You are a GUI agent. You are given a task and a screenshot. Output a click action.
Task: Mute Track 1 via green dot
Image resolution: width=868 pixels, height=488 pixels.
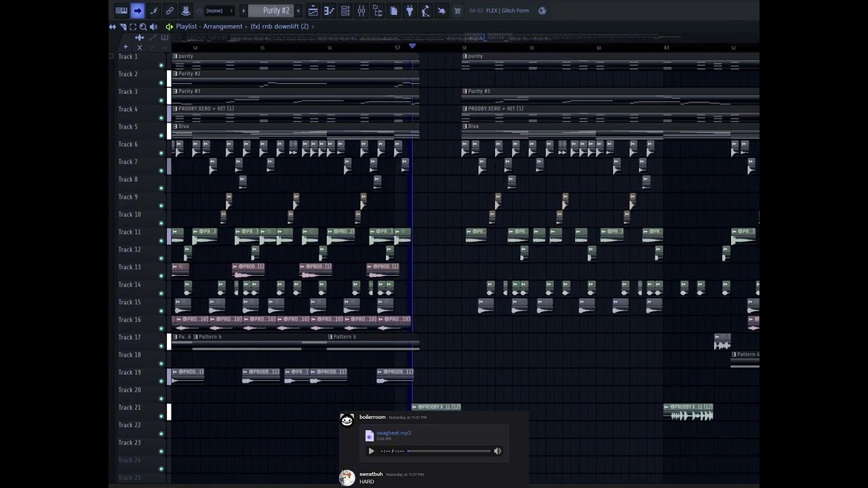(x=161, y=65)
